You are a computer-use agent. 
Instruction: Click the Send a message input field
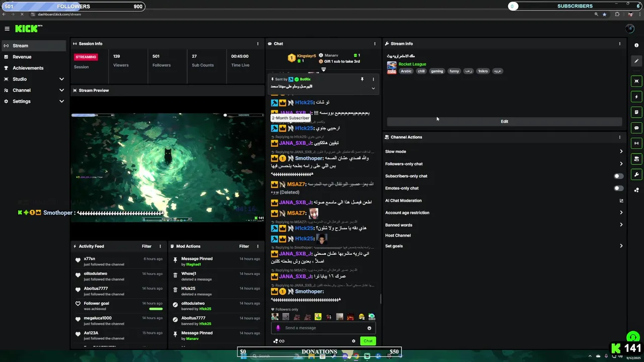click(324, 328)
